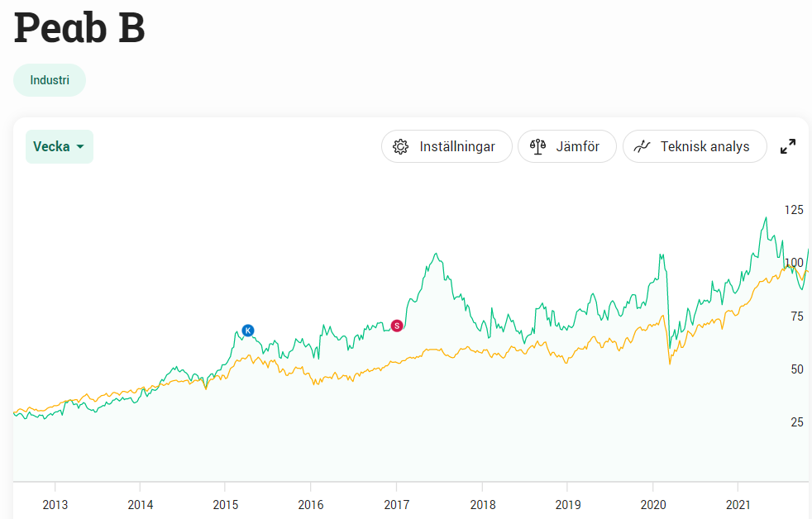Click the gear icon in Inställningar
Screen dimensions: 812x519
point(401,147)
